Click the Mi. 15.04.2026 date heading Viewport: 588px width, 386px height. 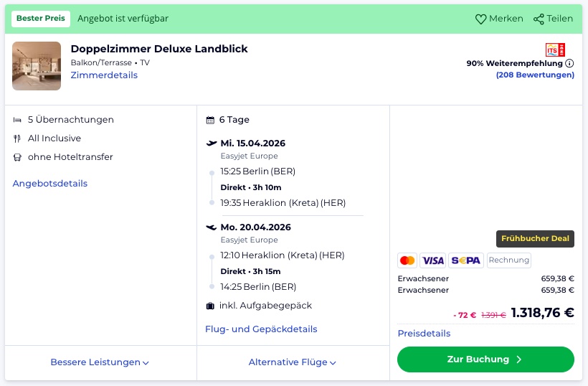pos(252,143)
